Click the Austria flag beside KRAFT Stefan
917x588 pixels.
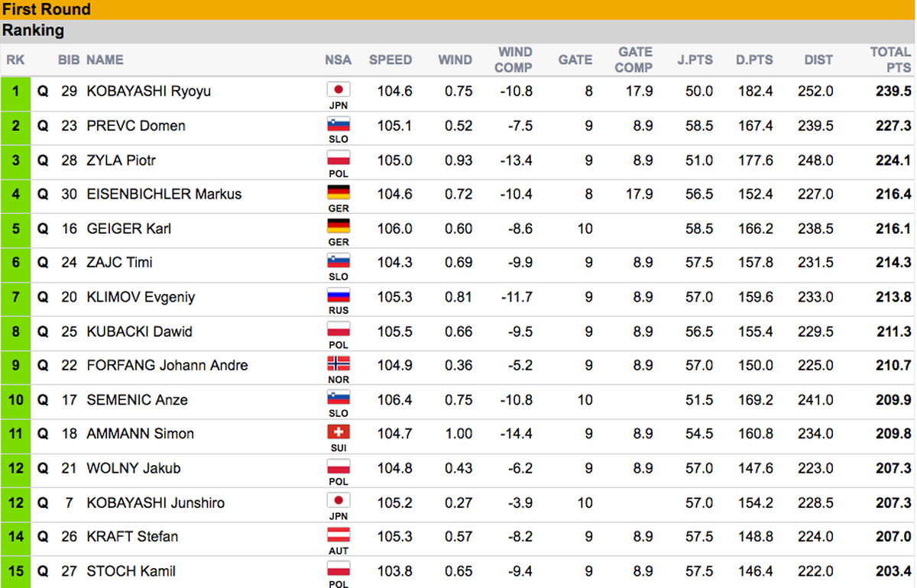pos(338,535)
